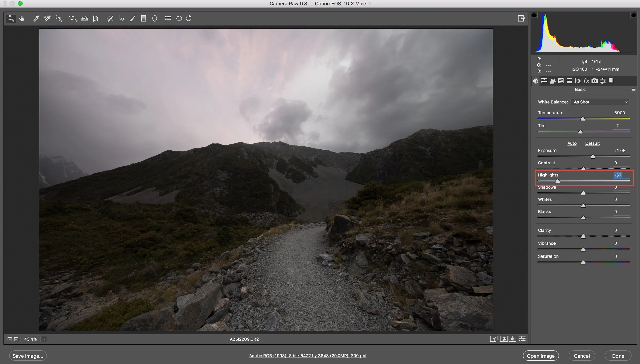The width and height of the screenshot is (640, 364).
Task: Click the Highlights slider handle
Action: (557, 181)
